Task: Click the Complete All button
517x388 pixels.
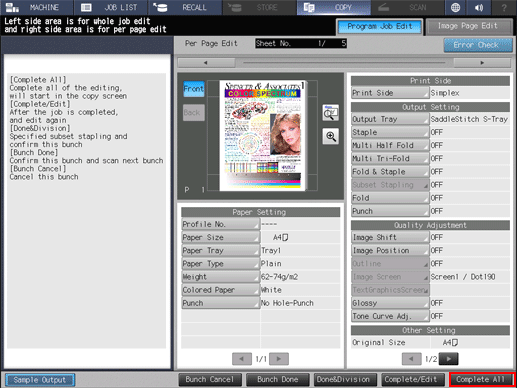Action: tap(481, 380)
